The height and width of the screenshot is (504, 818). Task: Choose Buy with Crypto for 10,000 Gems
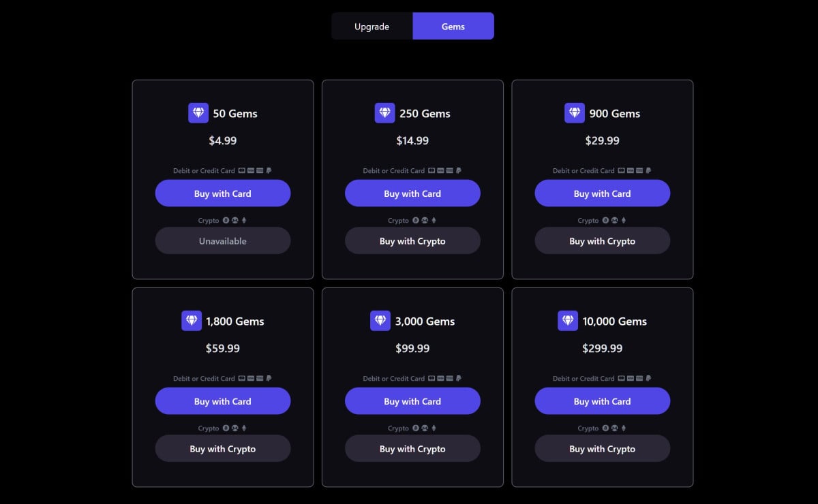603,449
